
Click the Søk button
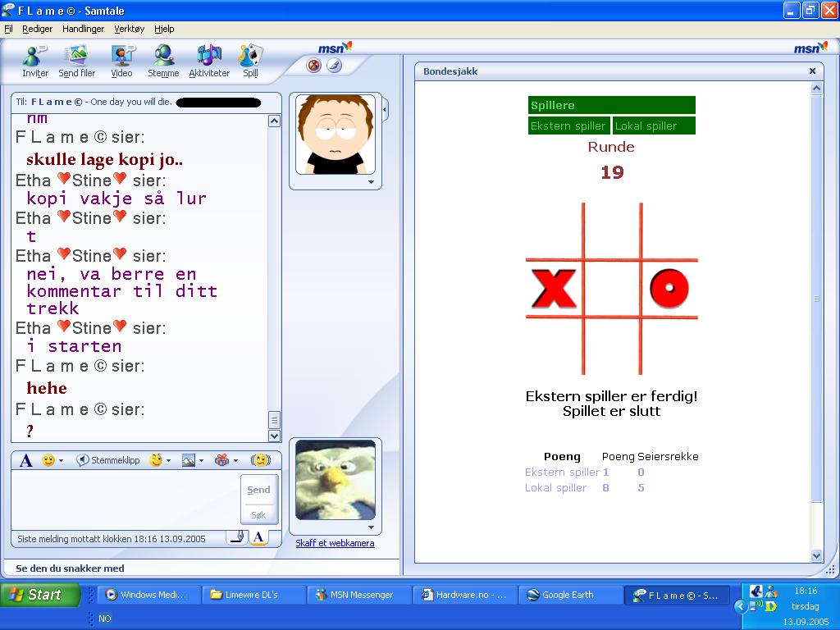tap(258, 515)
